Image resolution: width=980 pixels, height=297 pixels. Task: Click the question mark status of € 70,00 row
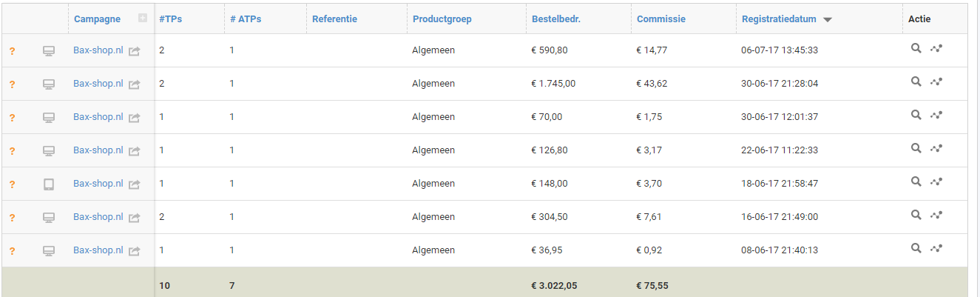(x=12, y=118)
